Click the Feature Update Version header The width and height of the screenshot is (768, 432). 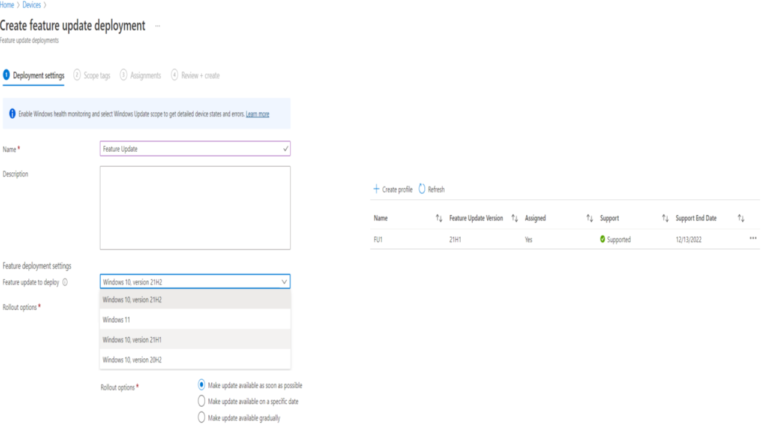[476, 218]
